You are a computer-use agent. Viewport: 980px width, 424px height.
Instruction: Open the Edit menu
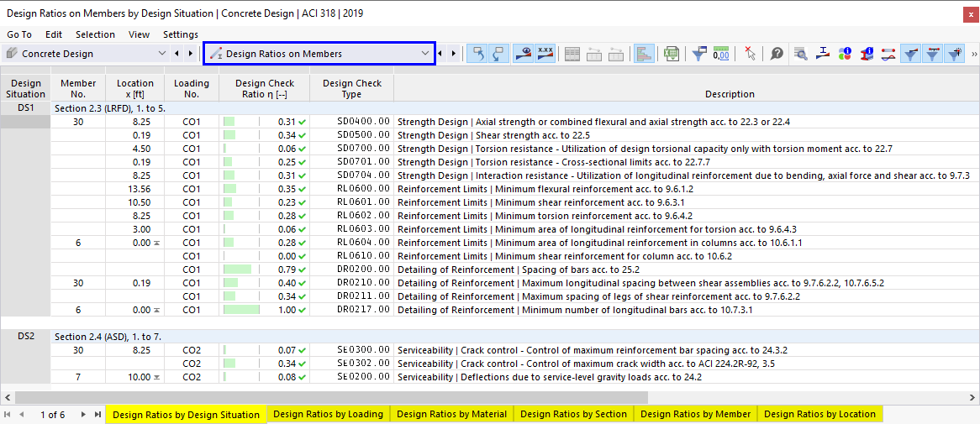54,34
